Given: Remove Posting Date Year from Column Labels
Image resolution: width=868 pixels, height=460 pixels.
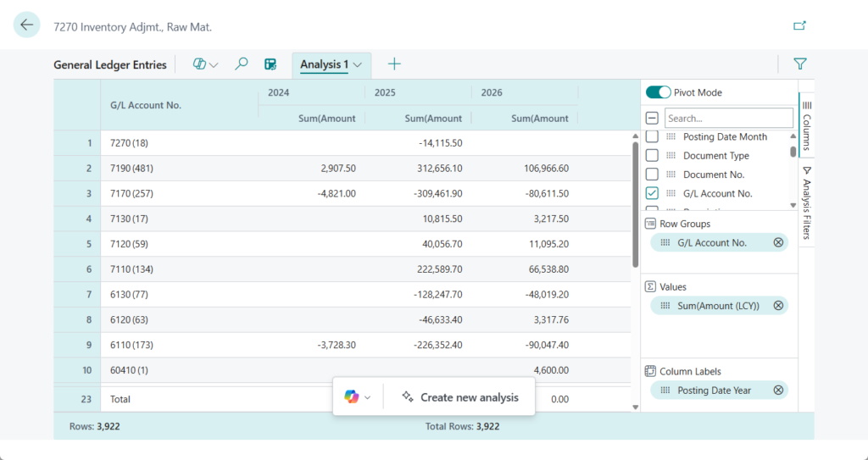Looking at the screenshot, I should 778,391.
